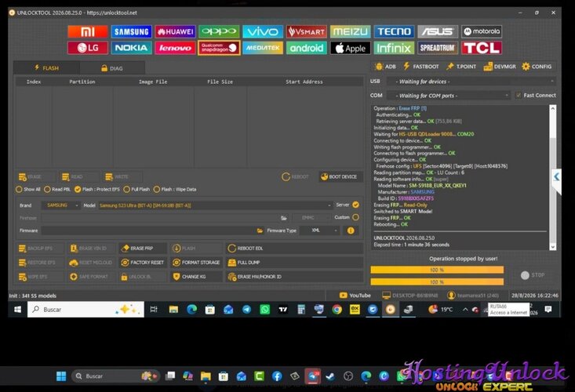Select the Xiaomi MI brand logo
Viewport: 575px width, 392px height.
[x=88, y=31]
